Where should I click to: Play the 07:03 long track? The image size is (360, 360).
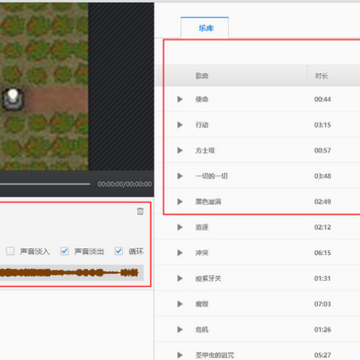coord(180,304)
